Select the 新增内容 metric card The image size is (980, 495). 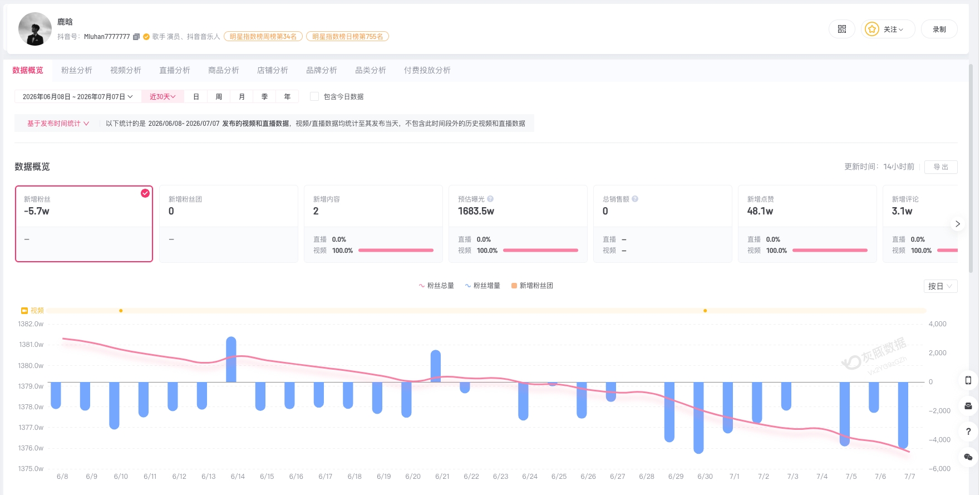[373, 224]
